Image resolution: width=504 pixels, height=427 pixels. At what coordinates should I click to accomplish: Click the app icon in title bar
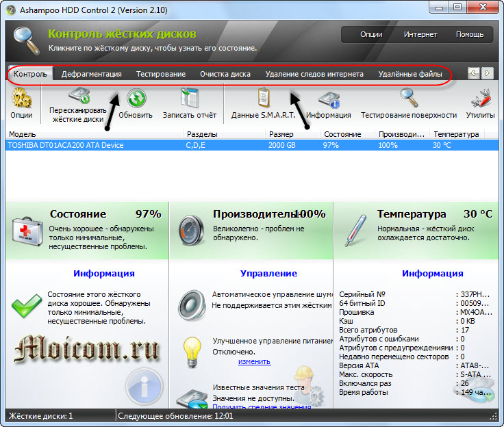point(11,10)
